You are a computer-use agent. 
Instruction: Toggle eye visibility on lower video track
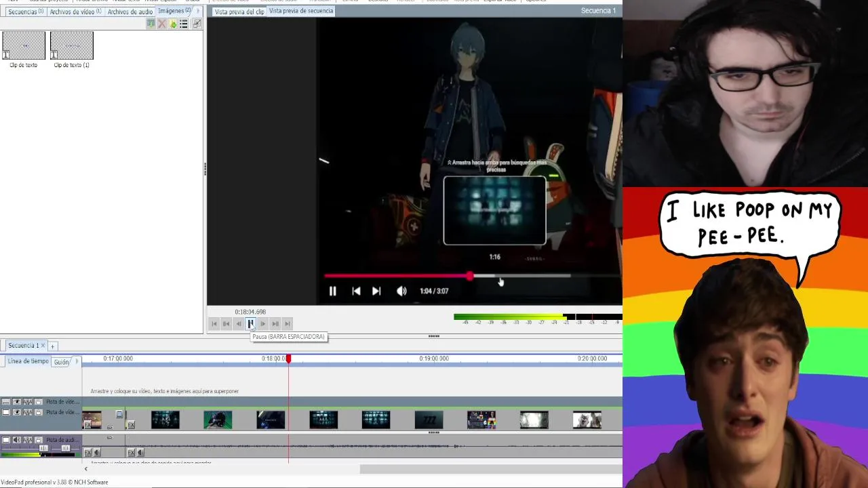[x=17, y=412]
